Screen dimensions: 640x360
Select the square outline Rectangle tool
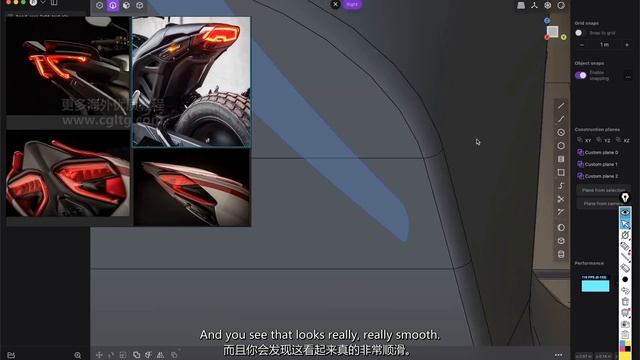point(561,172)
